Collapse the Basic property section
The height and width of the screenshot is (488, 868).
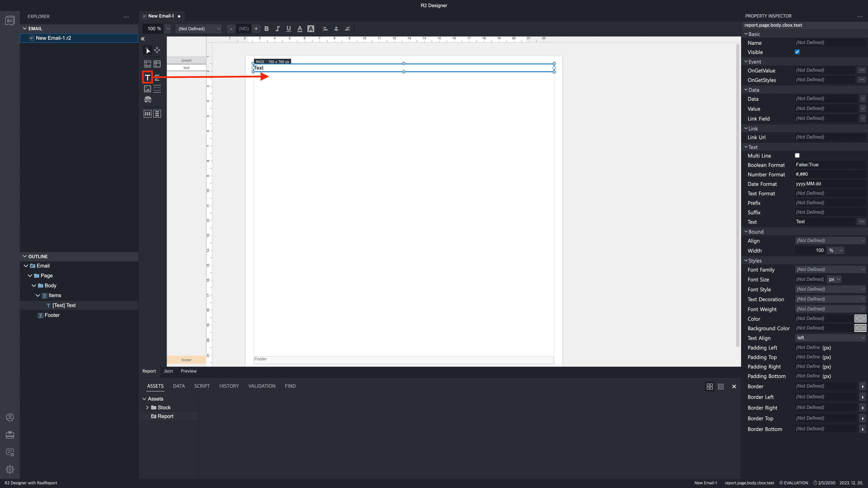click(x=746, y=34)
